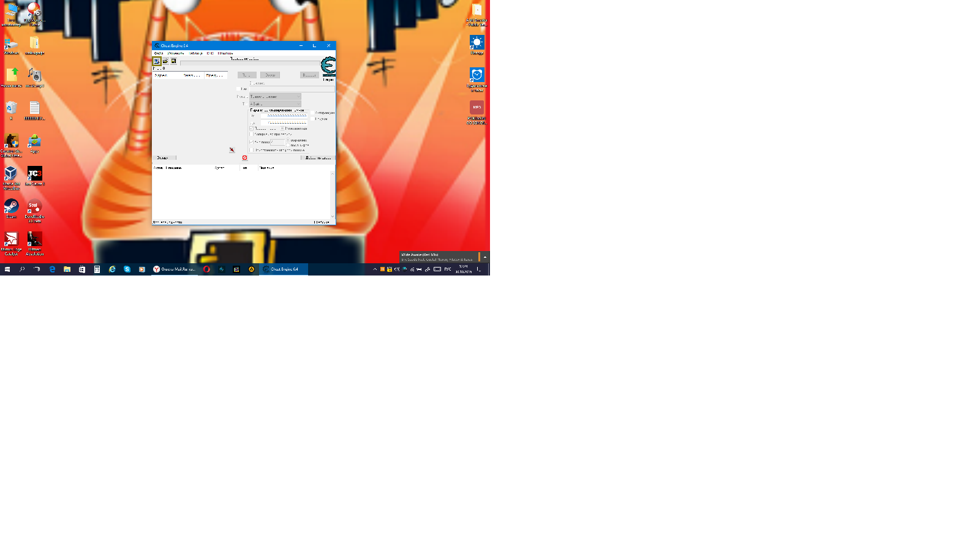Click the add address manually button
Screen dimensions: 980x551
pos(318,158)
